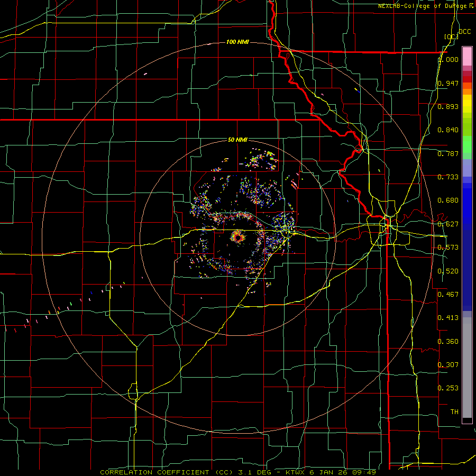This screenshot has height=476, width=476.
Task: Select the 0.840 legend value
Action: coord(448,130)
